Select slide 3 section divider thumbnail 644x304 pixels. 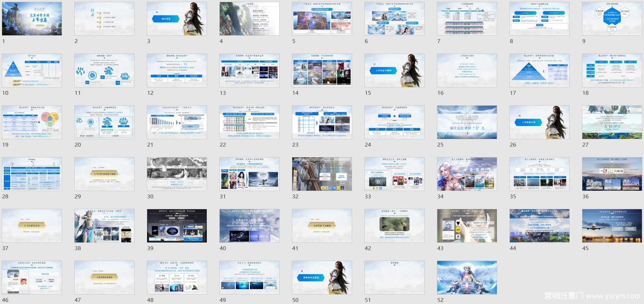(x=177, y=19)
